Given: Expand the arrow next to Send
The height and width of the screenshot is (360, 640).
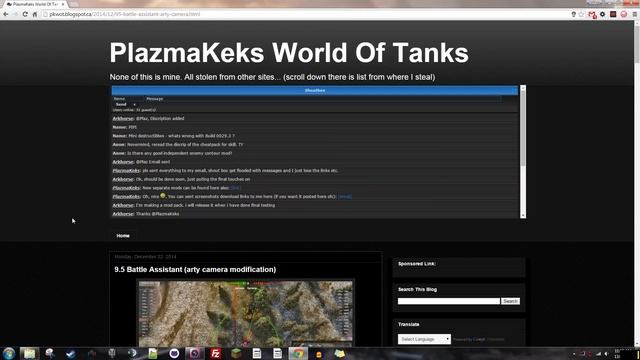Looking at the screenshot, I should tap(134, 104).
